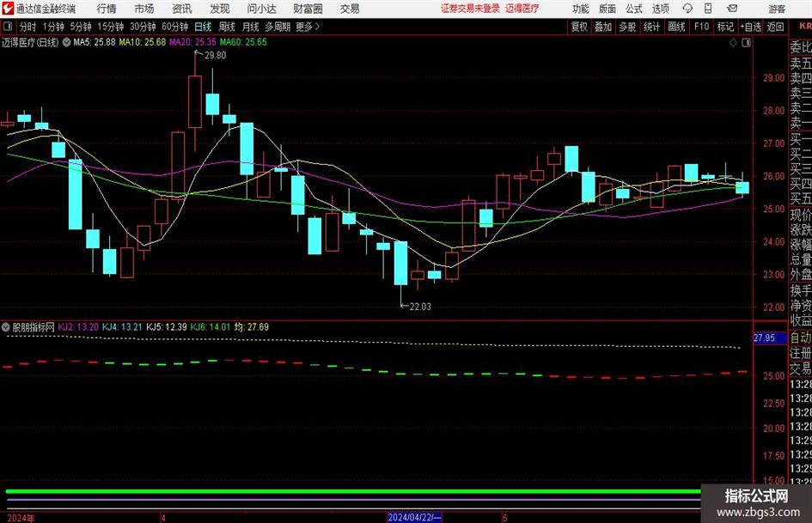The image size is (812, 523).
Task: Click the 复权 adjustment button
Action: pyautogui.click(x=579, y=27)
